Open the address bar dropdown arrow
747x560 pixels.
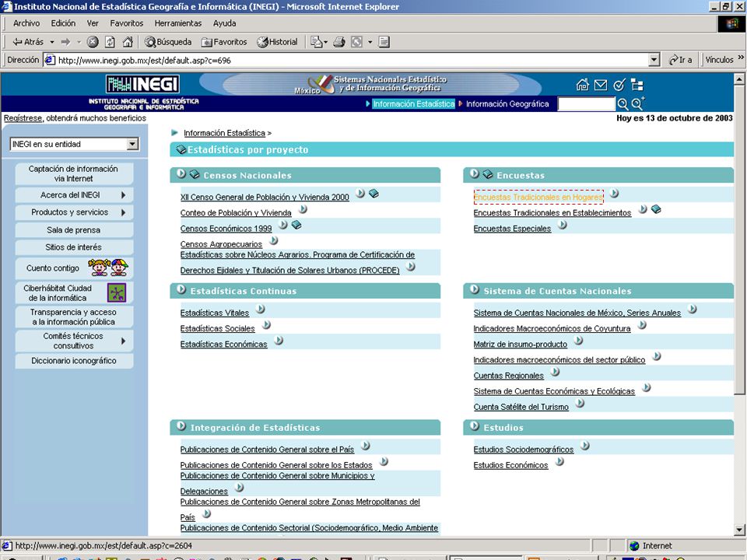pyautogui.click(x=654, y=60)
